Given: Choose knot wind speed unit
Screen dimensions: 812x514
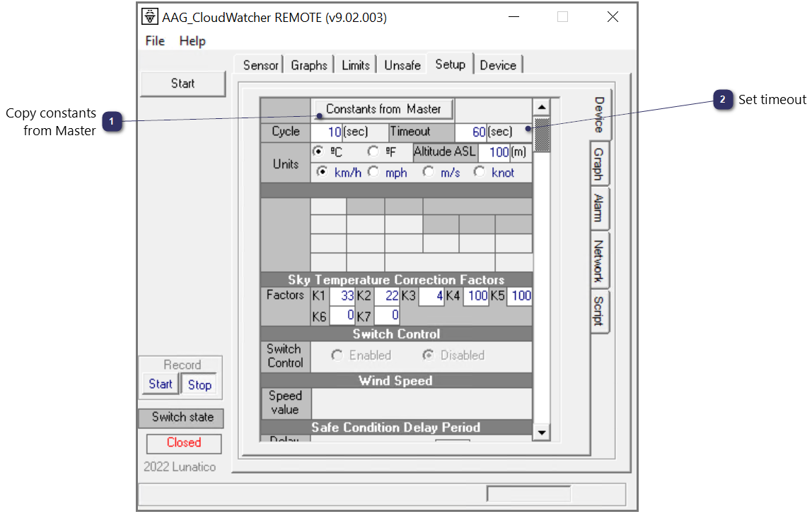Looking at the screenshot, I should [x=479, y=171].
